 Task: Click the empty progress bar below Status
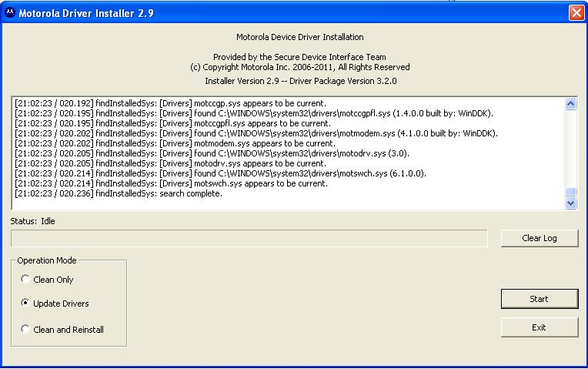(x=249, y=238)
